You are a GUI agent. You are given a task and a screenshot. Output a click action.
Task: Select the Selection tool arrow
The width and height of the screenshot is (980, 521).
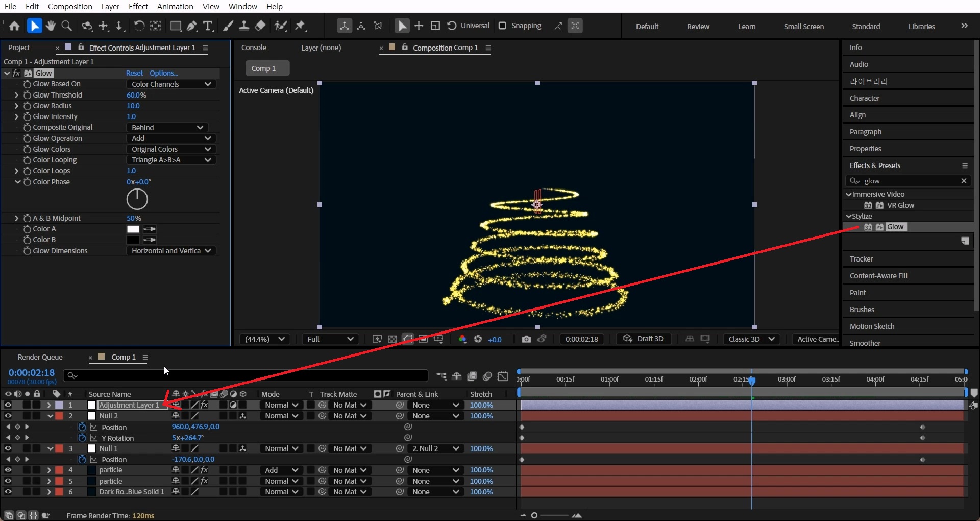(34, 26)
